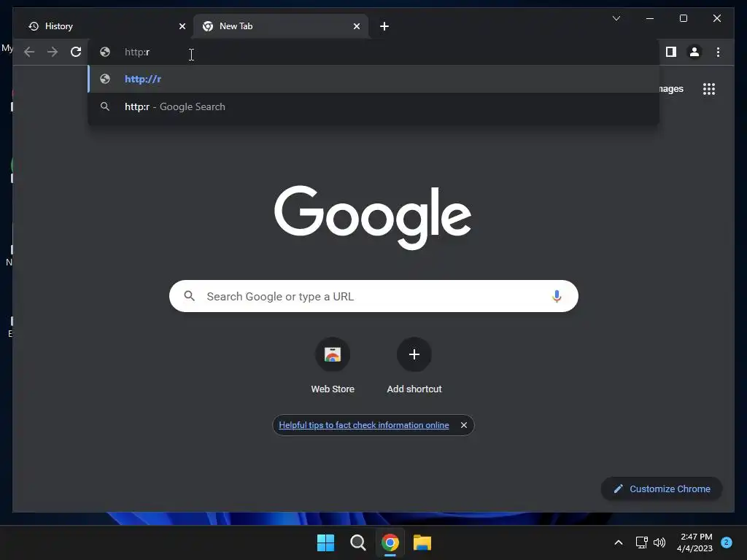Open network status tray icon

click(641, 542)
